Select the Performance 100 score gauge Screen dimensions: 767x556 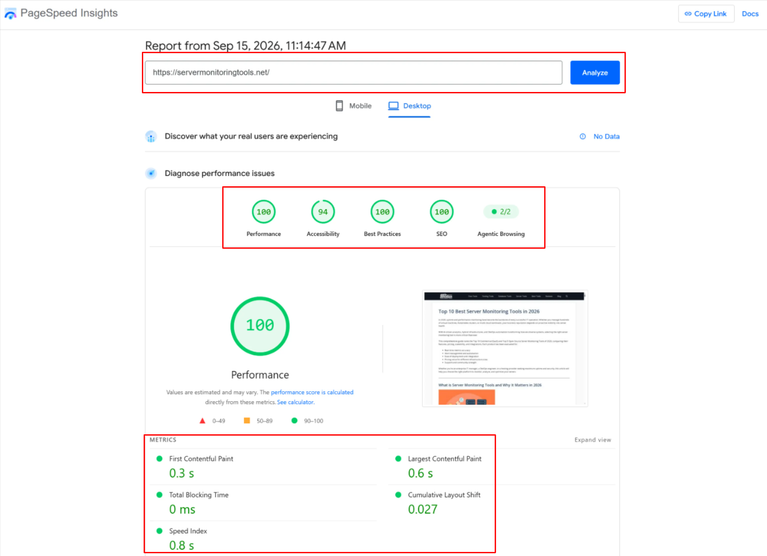pos(264,212)
